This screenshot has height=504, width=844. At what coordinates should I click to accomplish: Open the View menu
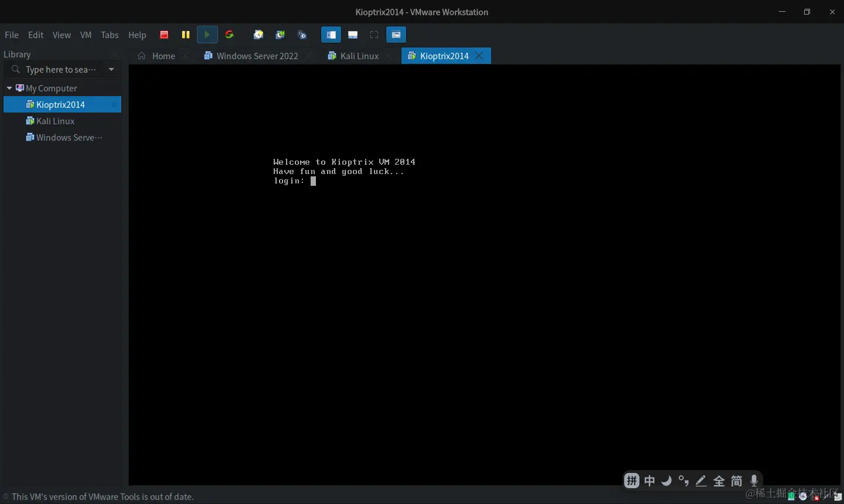[62, 35]
